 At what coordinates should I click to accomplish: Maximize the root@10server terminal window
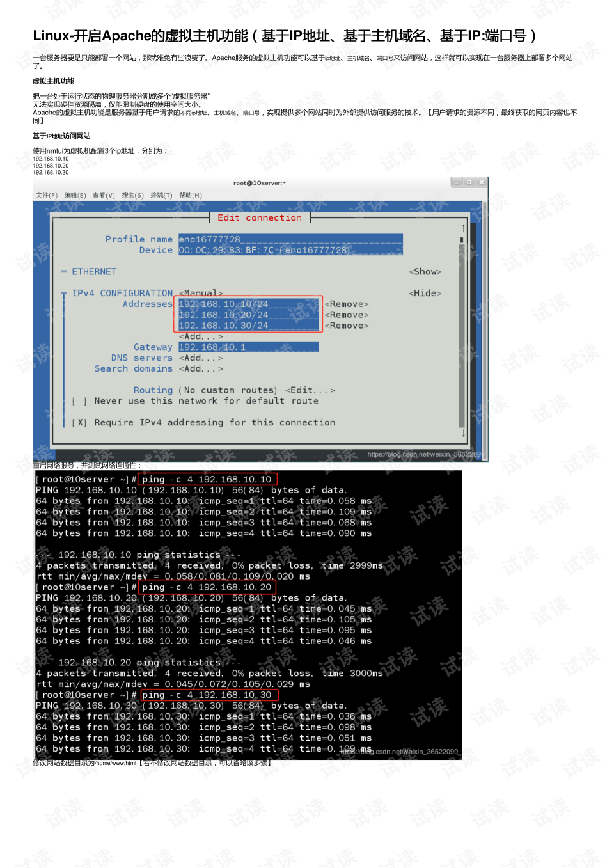(x=469, y=182)
